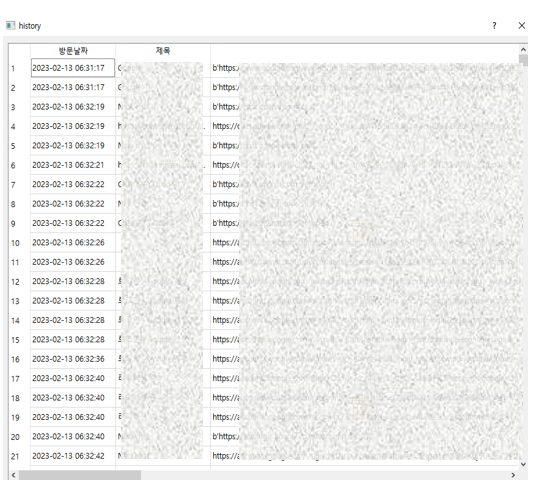Click date cell 06:32:40 in row 17
Screen dimensions: 537x484
click(73, 378)
